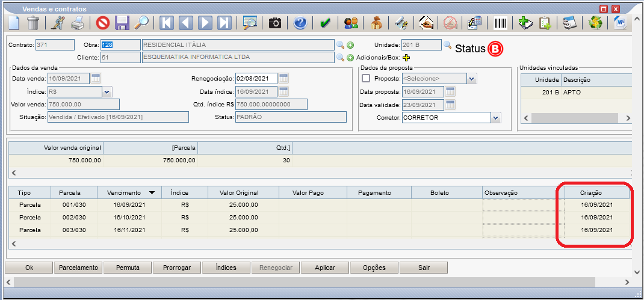This screenshot has height=300, width=644.
Task: Click the Obra code field containing 128
Action: pos(121,44)
